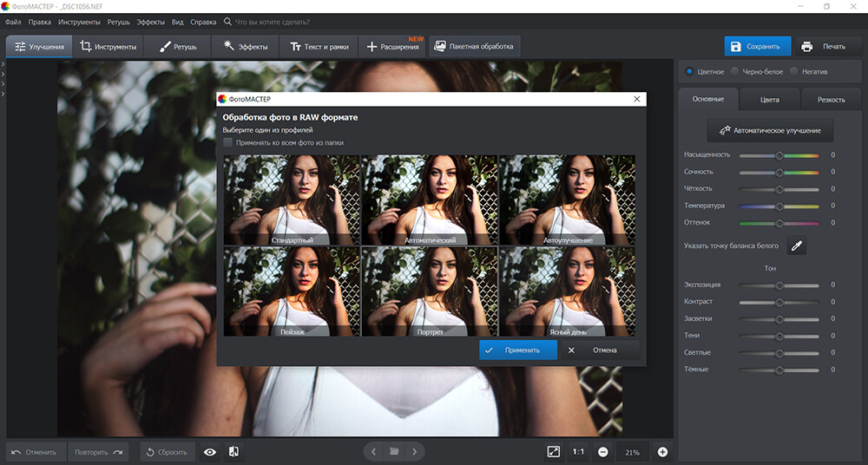Screen dimensions: 868x465
Task: Save the photo with Сохранить
Action: pyautogui.click(x=757, y=47)
